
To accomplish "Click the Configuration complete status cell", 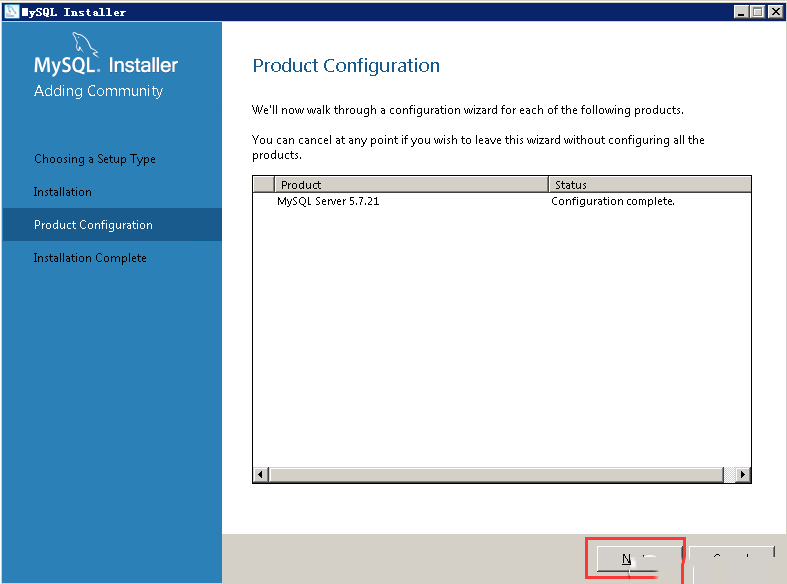I will point(613,201).
